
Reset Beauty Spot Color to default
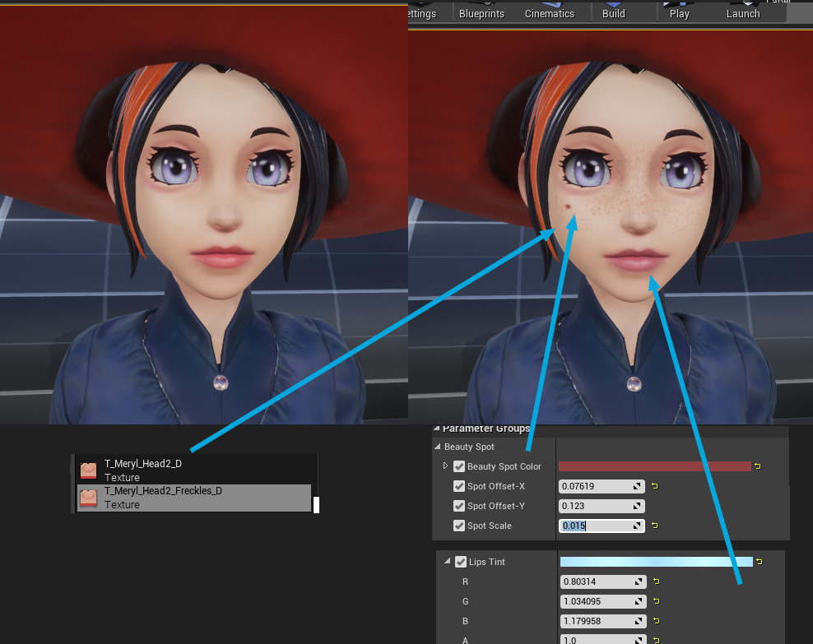tap(758, 466)
